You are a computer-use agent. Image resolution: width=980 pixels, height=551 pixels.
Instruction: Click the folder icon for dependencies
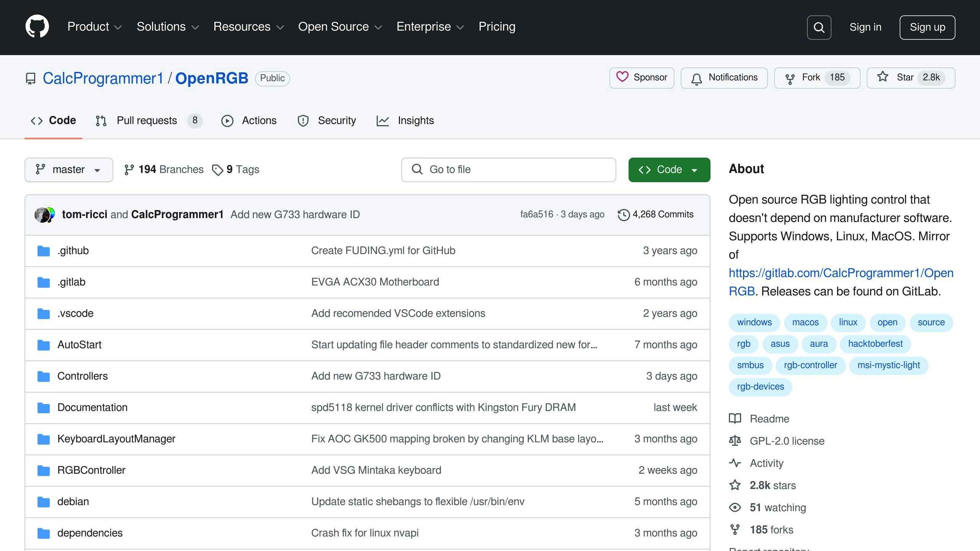tap(44, 533)
